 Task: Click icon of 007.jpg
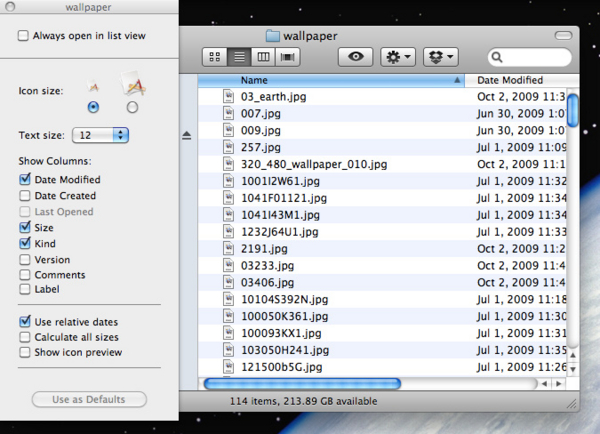(228, 113)
